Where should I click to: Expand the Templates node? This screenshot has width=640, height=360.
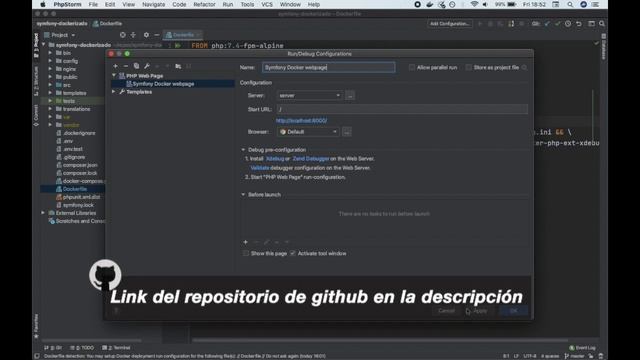pos(114,92)
